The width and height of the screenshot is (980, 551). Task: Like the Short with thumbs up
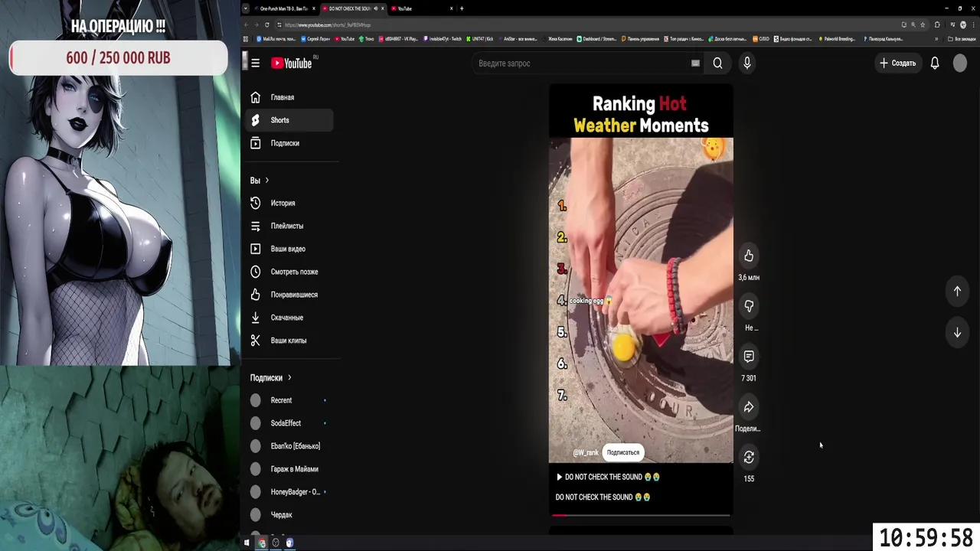(749, 256)
